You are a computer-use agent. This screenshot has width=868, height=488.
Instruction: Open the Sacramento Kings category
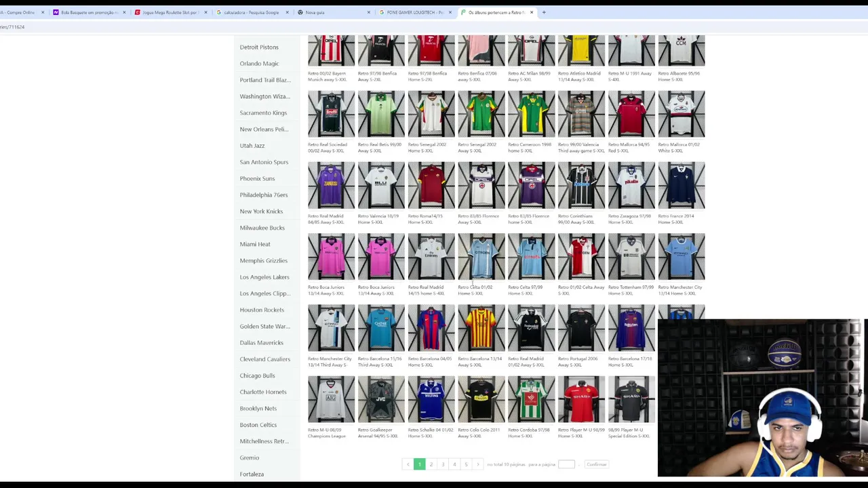(263, 113)
